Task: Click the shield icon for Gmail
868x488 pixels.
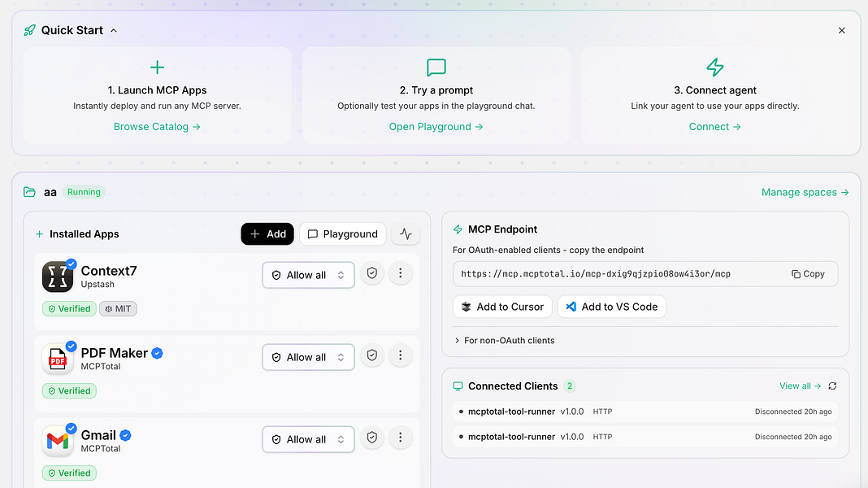Action: click(372, 438)
